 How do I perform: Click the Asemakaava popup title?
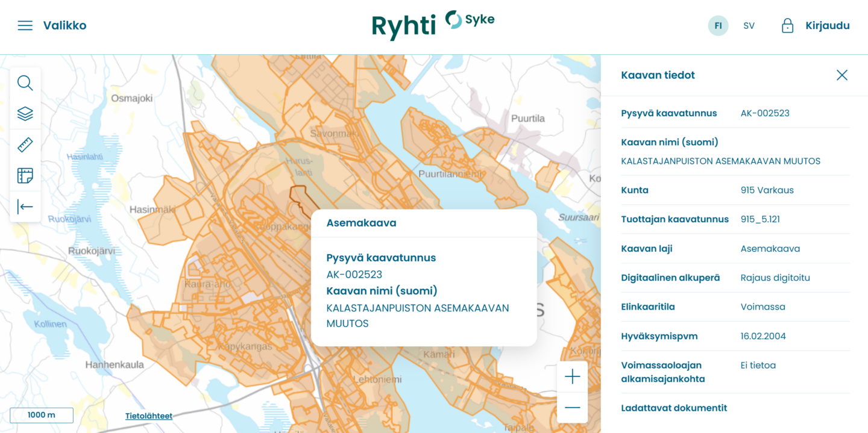(x=361, y=223)
